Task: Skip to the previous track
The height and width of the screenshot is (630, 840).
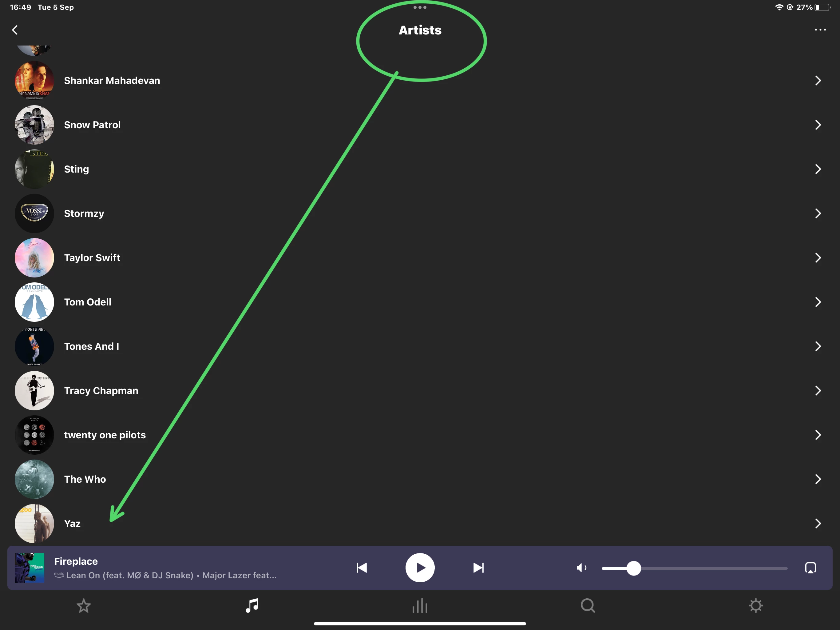Action: point(362,568)
